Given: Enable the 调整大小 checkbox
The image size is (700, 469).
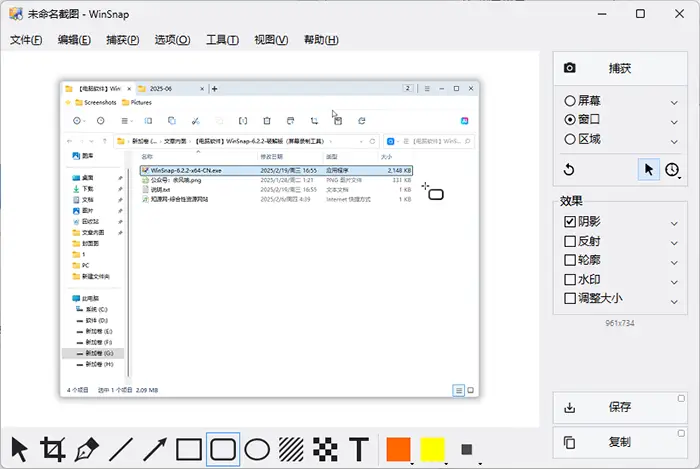Looking at the screenshot, I should [x=570, y=298].
